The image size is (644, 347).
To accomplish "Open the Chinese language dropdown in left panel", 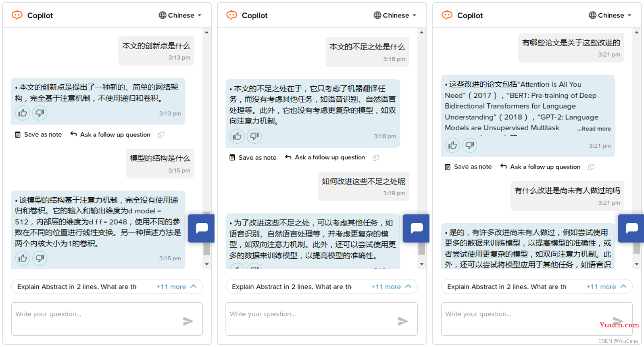I will point(180,15).
